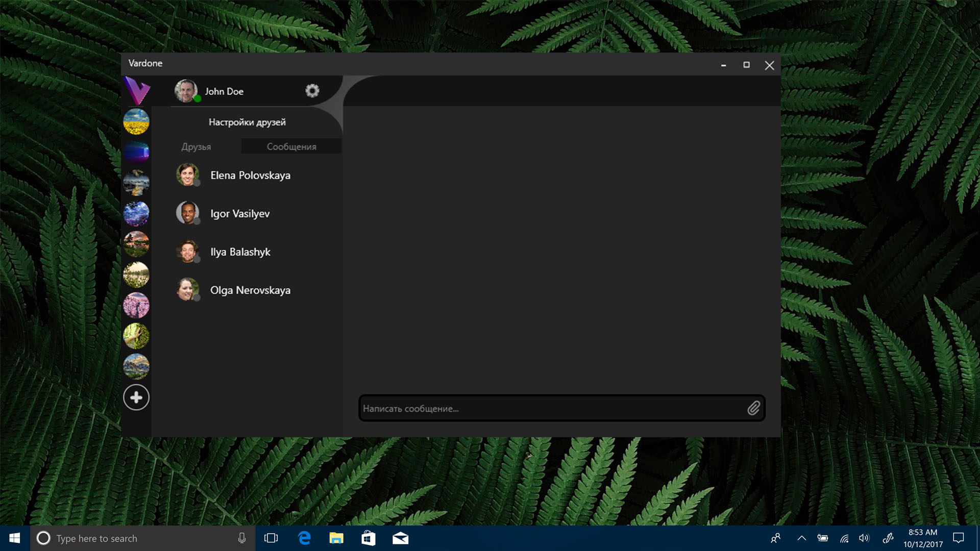Viewport: 980px width, 551px height.
Task: Click the paperclip attach file icon
Action: (754, 408)
